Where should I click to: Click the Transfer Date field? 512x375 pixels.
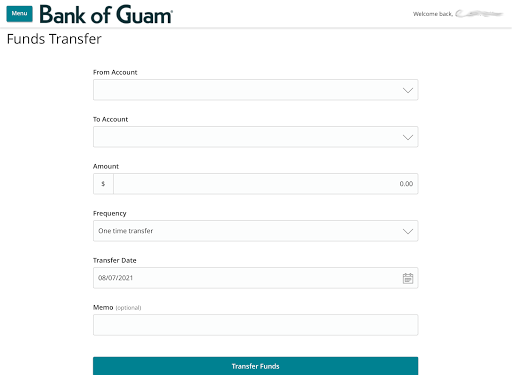click(255, 278)
